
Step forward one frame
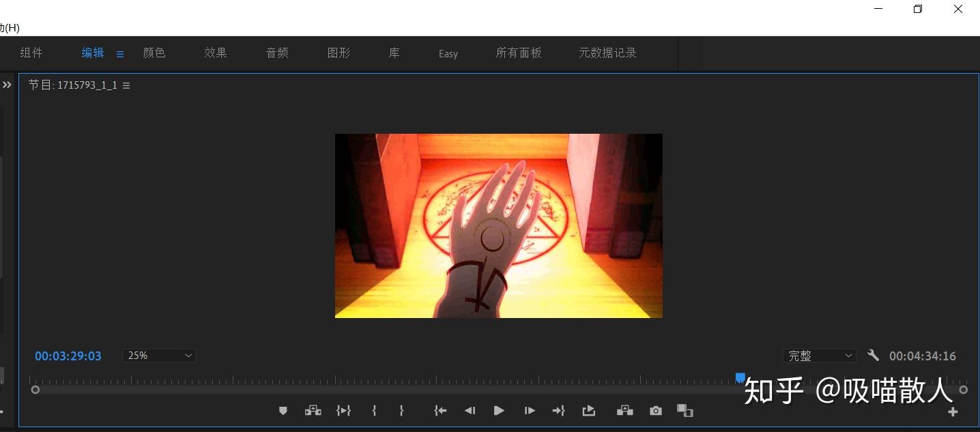coord(530,410)
